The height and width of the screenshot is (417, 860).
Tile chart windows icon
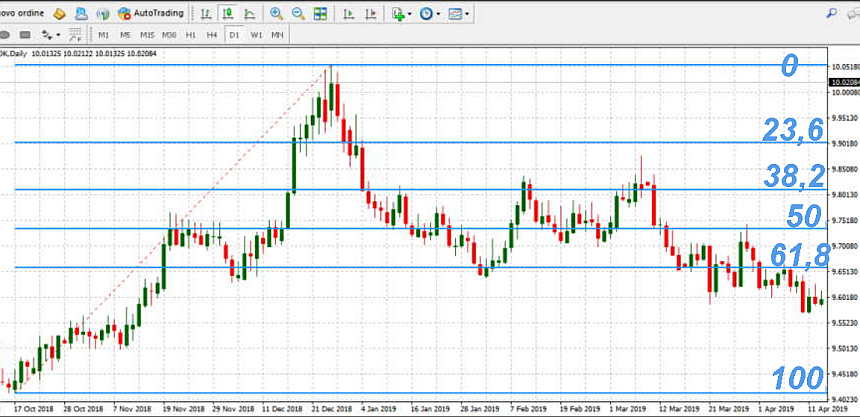[320, 14]
